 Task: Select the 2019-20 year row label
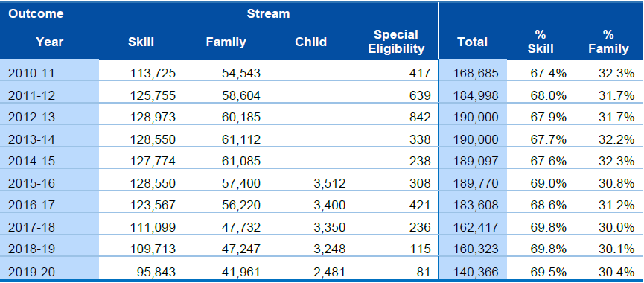tap(31, 272)
